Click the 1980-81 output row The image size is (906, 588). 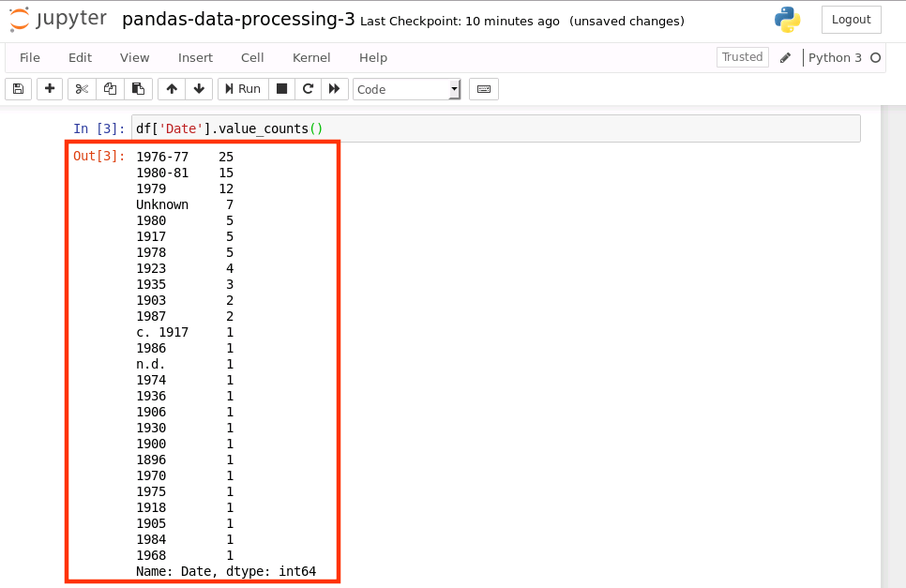(x=185, y=173)
